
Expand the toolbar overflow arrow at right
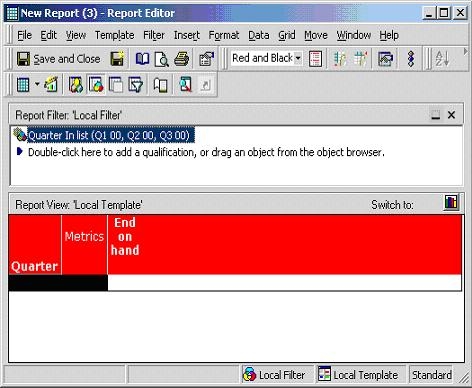click(x=465, y=52)
